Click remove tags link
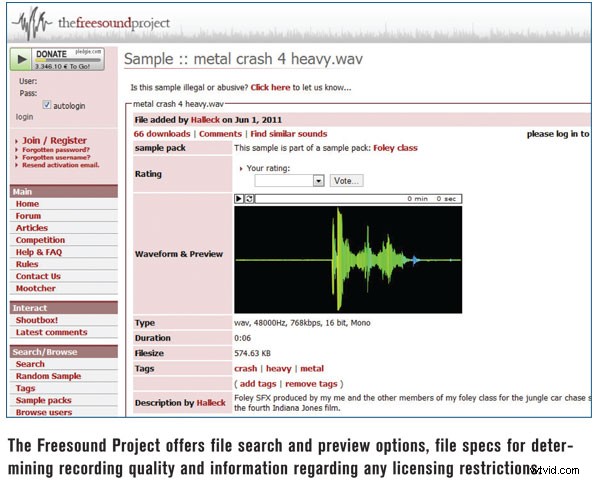The image size is (600, 480). coord(311,384)
